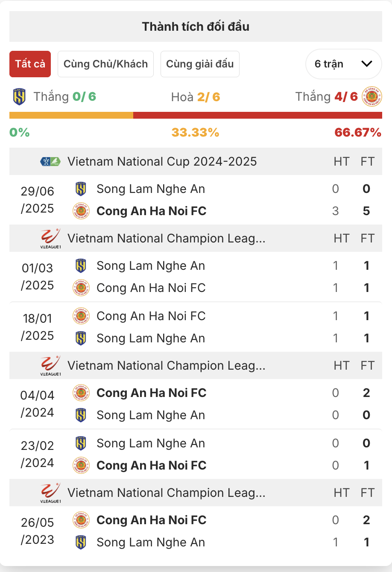Click Song Lam Nghe An crest in 04/04/2024 match
Viewport: 392px width, 572px height.
pos(81,415)
